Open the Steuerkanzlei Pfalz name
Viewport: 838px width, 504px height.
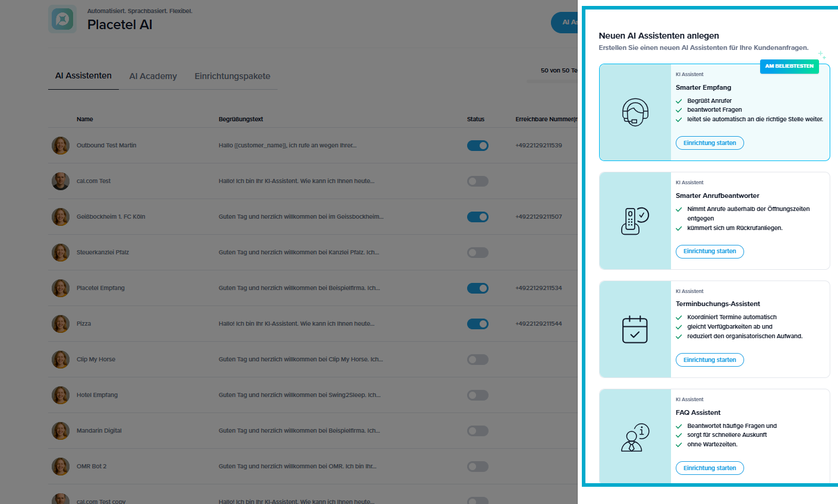103,253
